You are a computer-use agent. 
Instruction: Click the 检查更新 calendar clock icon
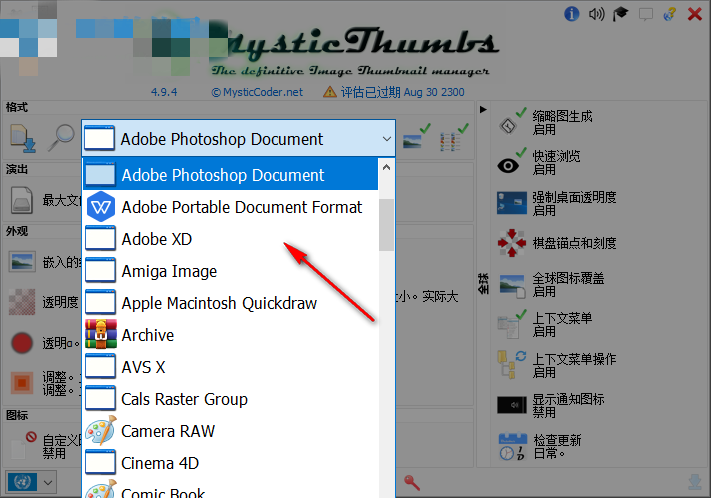[511, 447]
